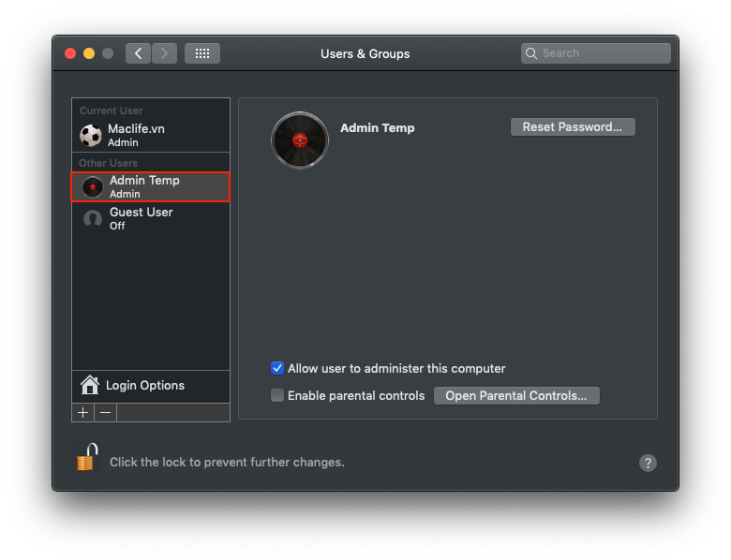Show all preferences grid icon
The height and width of the screenshot is (560, 731).
coord(202,53)
